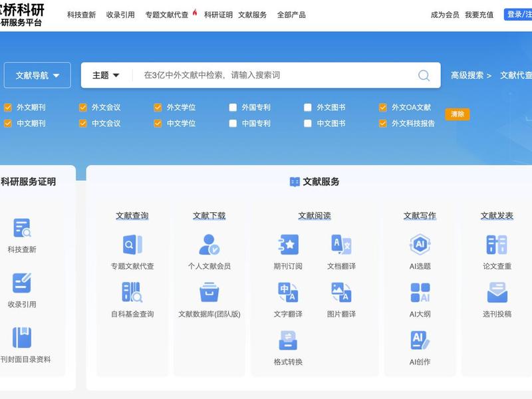Open the 选刊投稿 icon
Image resolution: width=532 pixels, height=399 pixels.
click(497, 292)
